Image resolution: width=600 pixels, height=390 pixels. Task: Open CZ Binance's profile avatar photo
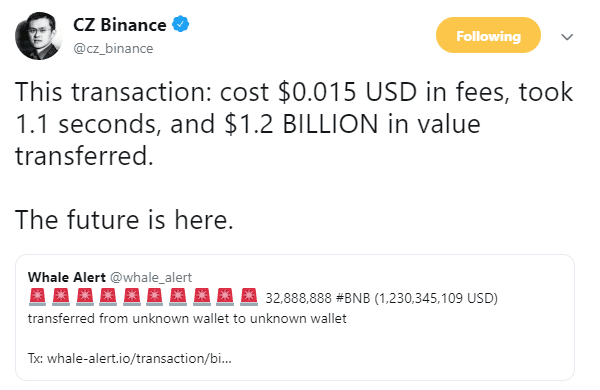(38, 36)
